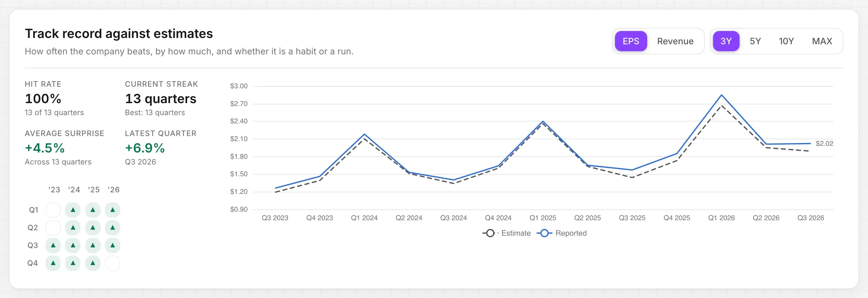Toggle the Estimate legend series

click(x=506, y=233)
